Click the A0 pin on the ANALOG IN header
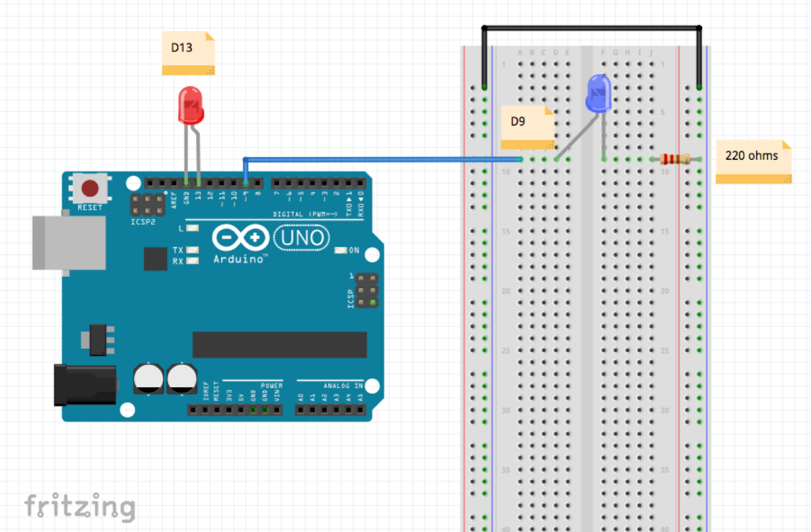Viewport: 811px width, 532px height. point(300,410)
